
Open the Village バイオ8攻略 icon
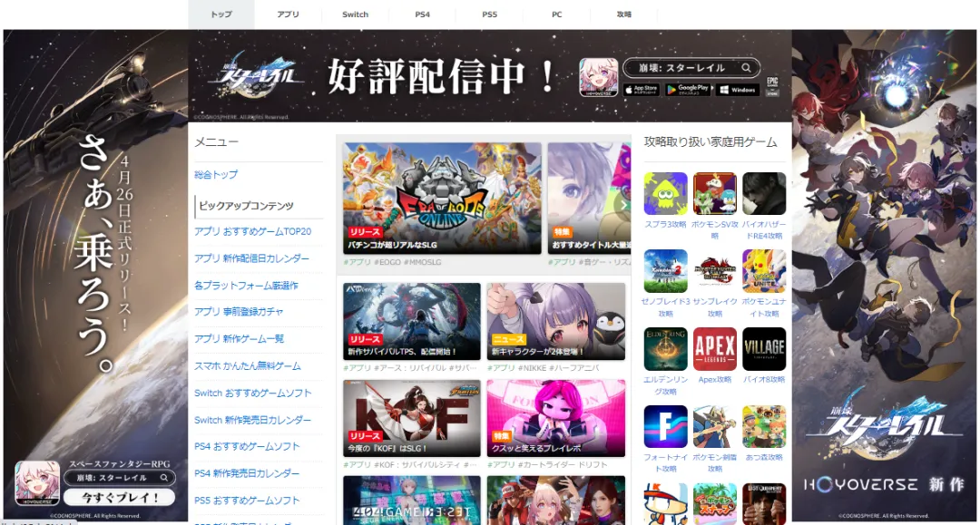pyautogui.click(x=764, y=349)
